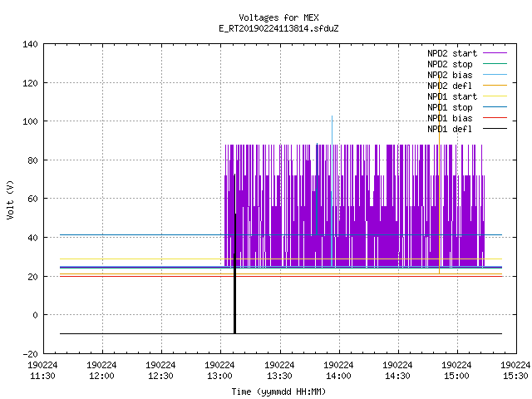The image size is (532, 399).
Task: Click the -20 y-axis tick label
Action: 30,354
